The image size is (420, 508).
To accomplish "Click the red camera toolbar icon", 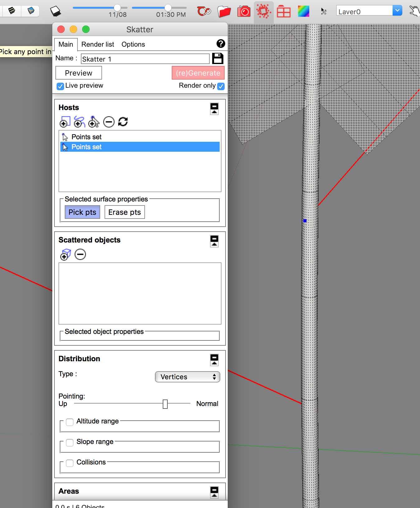I will point(244,12).
